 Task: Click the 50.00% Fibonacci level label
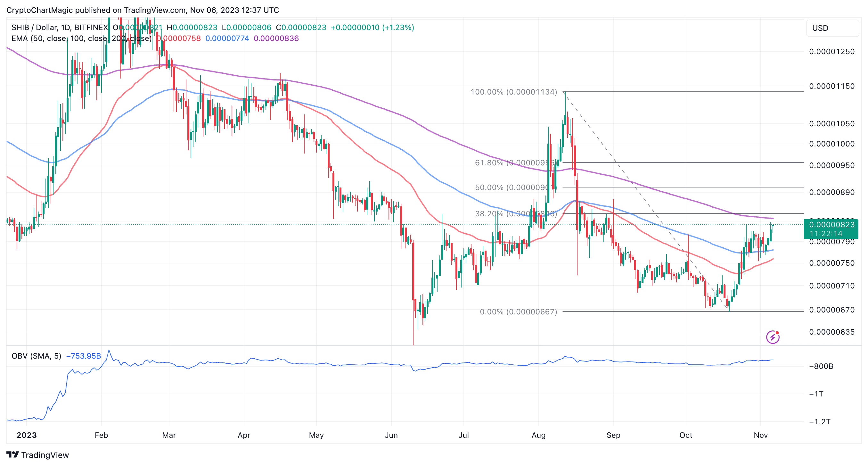pos(516,187)
